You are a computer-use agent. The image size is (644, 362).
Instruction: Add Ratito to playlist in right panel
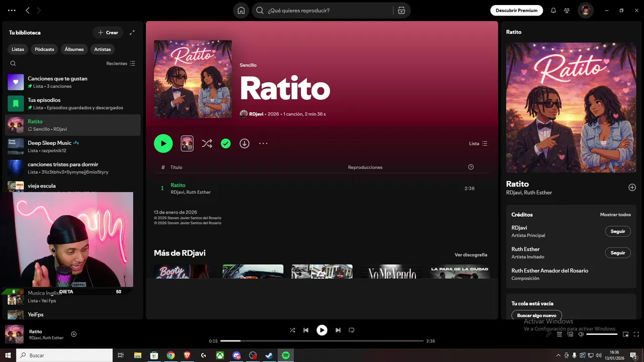click(x=632, y=187)
